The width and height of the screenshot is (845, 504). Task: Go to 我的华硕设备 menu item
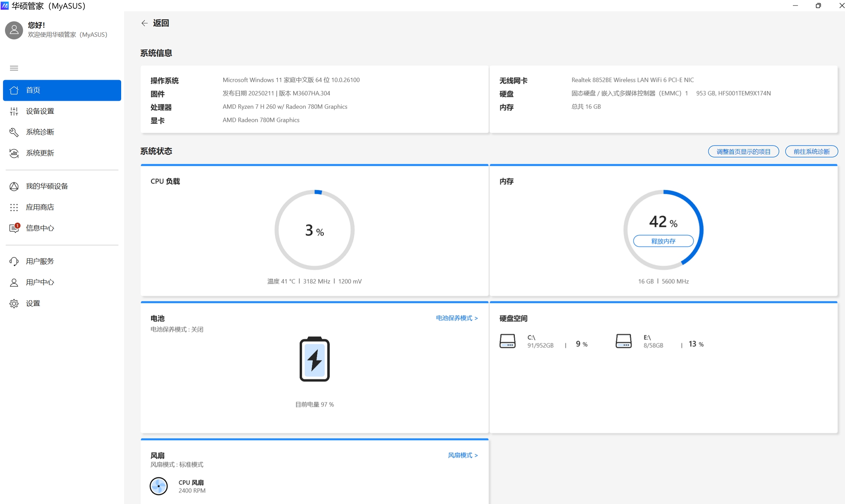pyautogui.click(x=47, y=186)
